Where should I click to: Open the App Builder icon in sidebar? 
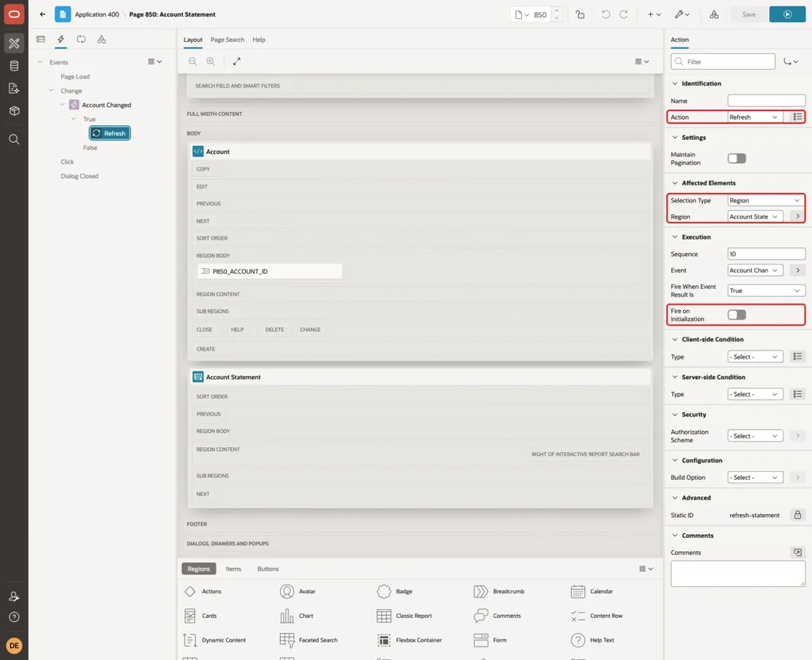[14, 44]
